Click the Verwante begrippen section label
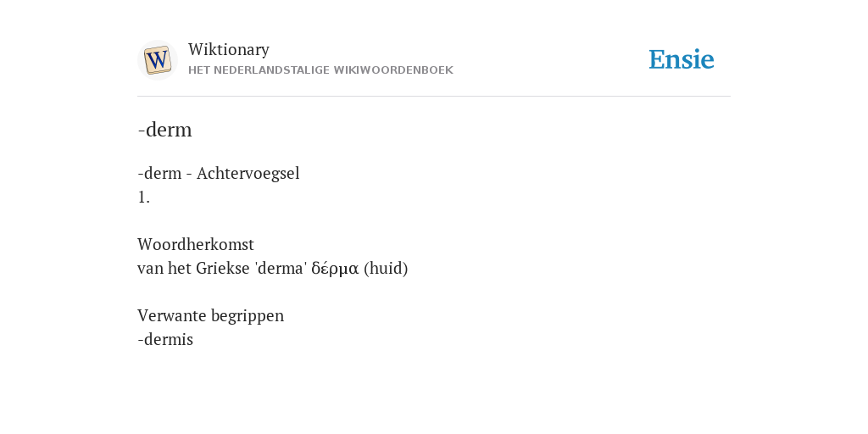The width and height of the screenshot is (868, 434). (x=211, y=316)
